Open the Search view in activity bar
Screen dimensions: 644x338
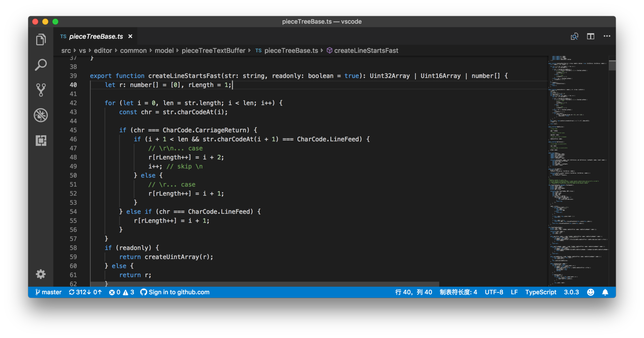pyautogui.click(x=41, y=65)
